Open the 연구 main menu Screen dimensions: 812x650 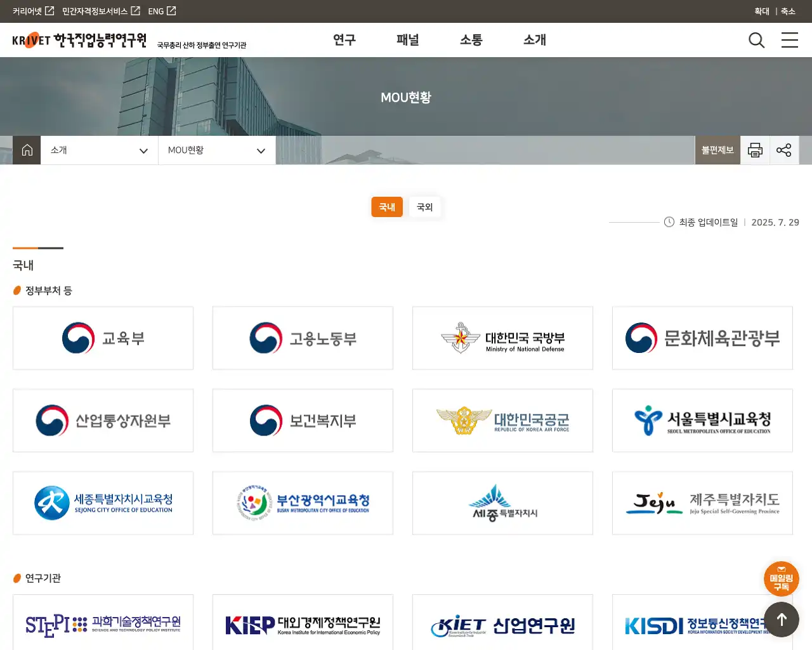point(344,40)
